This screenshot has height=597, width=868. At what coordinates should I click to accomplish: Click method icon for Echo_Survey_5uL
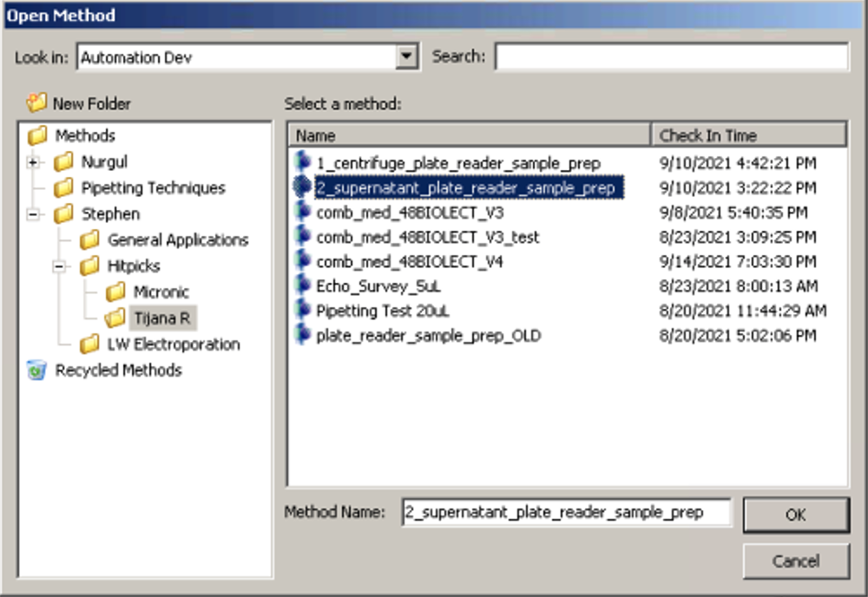point(302,285)
